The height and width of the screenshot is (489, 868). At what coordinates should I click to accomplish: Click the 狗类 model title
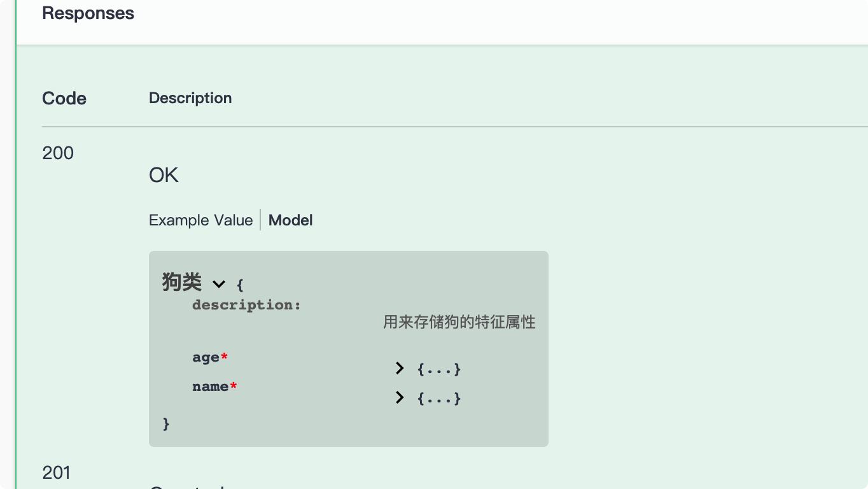(x=182, y=282)
